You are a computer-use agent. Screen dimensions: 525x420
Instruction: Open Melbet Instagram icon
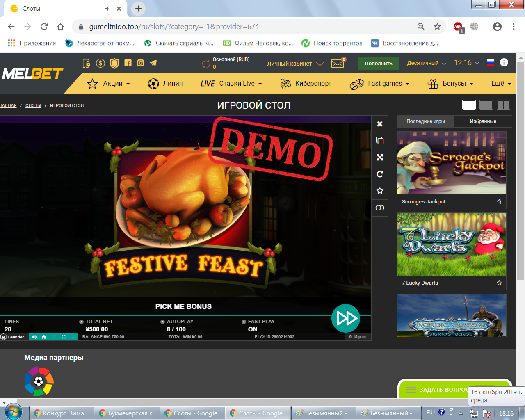coord(141,63)
